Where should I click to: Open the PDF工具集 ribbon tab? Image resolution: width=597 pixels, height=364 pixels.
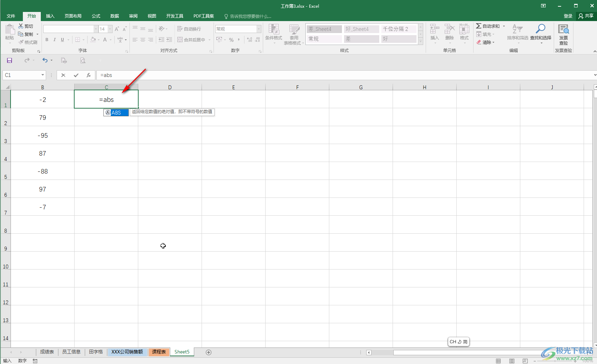pyautogui.click(x=204, y=16)
